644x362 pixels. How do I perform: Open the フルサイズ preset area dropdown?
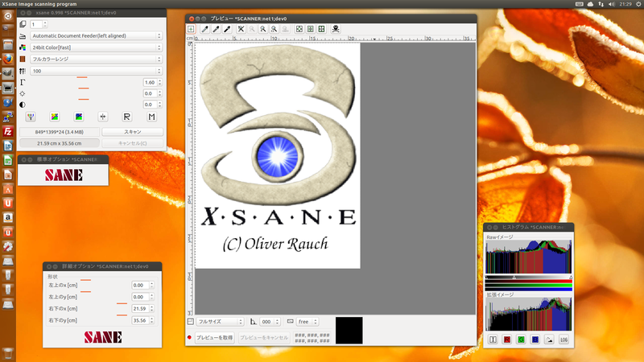[x=220, y=321]
